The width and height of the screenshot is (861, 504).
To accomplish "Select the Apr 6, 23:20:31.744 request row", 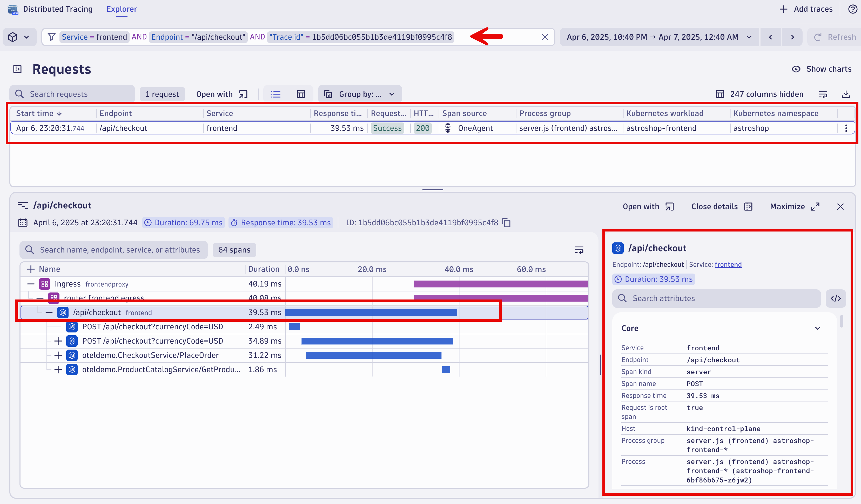I will (x=433, y=128).
